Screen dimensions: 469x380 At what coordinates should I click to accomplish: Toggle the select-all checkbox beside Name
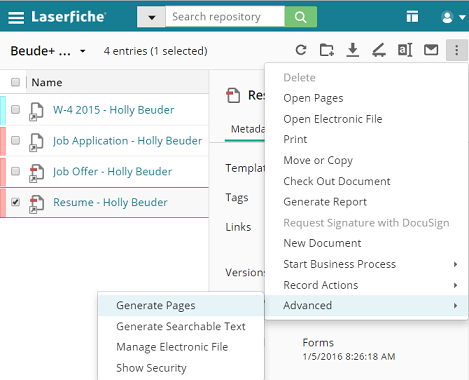pos(15,82)
